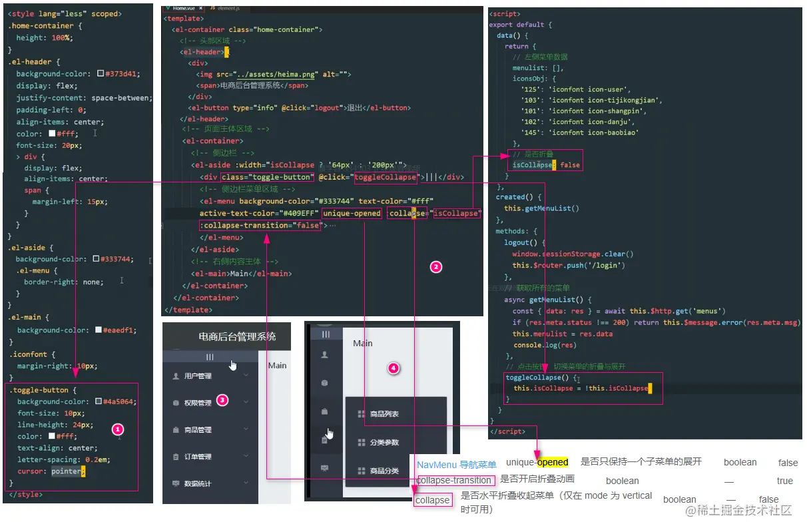The width and height of the screenshot is (807, 532).
Task: Click 'collapse-transition' in the docs table
Action: (455, 480)
